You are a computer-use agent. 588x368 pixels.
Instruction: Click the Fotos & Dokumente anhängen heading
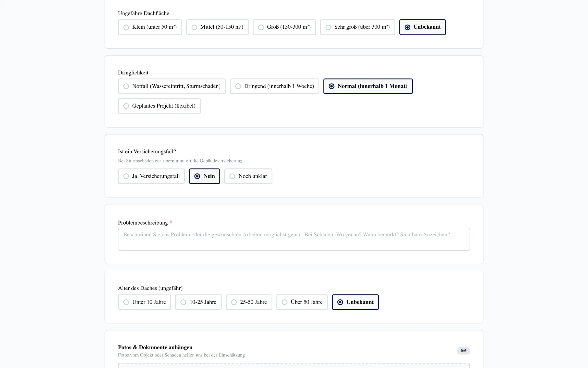(x=155, y=348)
